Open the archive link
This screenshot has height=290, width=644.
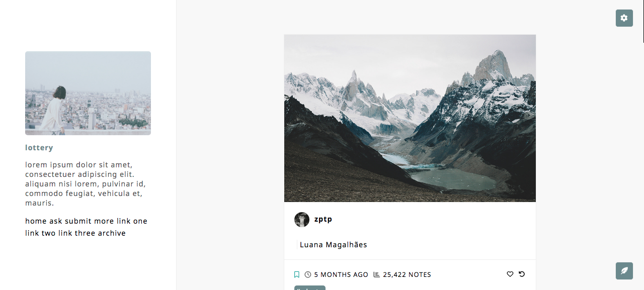click(x=112, y=233)
